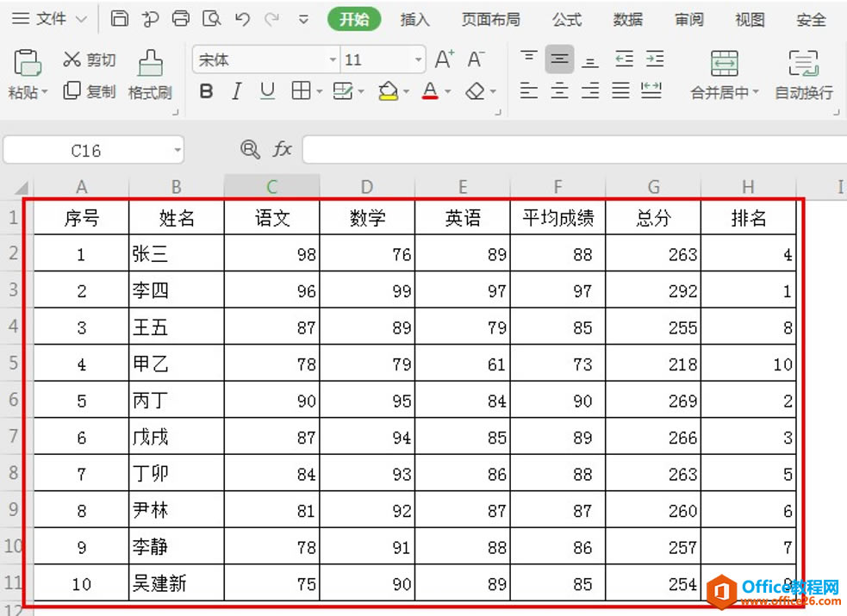
Task: Click total score cell 292
Action: point(653,290)
